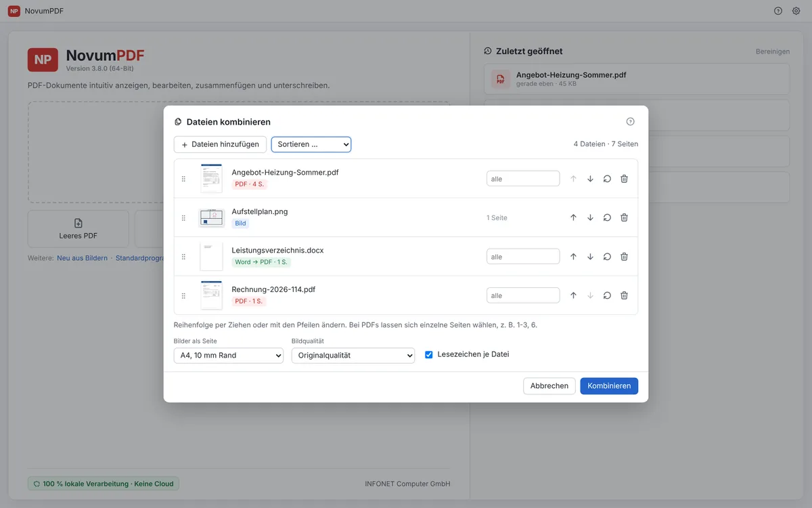Click the NovumPDF logo in title bar

[x=14, y=11]
